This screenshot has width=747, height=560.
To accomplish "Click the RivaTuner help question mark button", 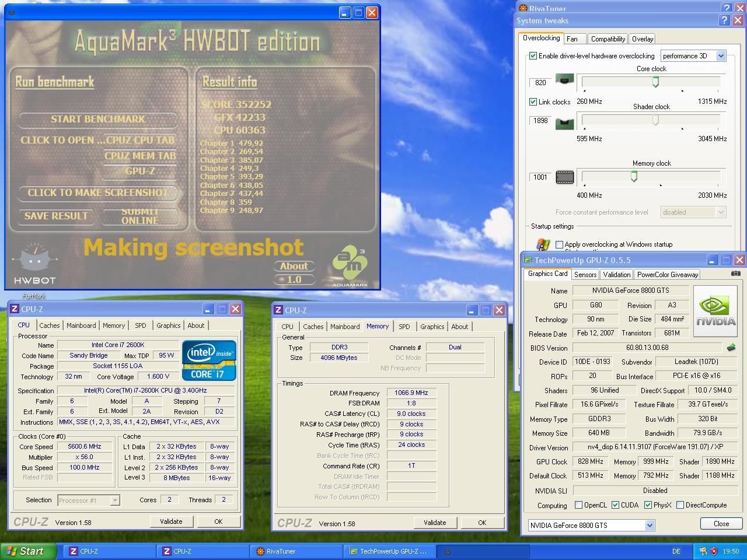I will (727, 8).
